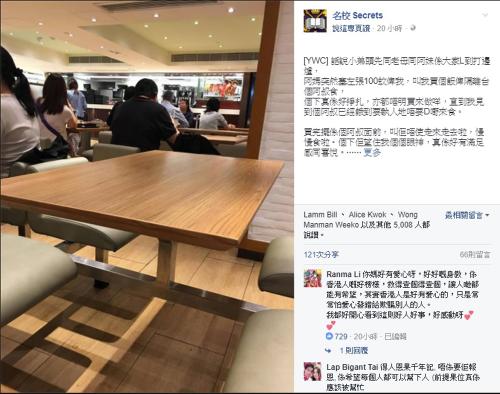Click the 名校 Secrets page name link

[357, 15]
